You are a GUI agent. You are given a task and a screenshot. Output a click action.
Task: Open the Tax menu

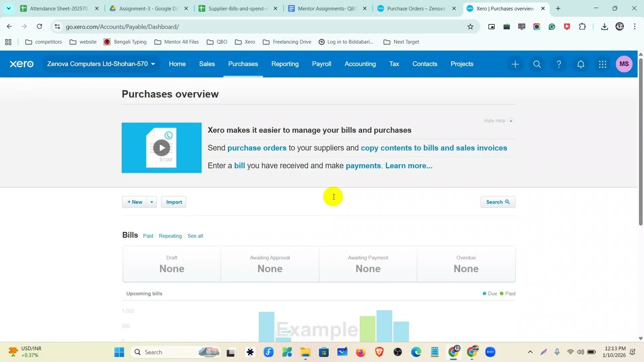[x=394, y=64]
